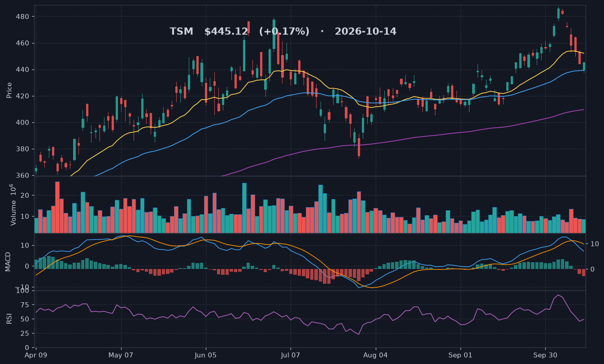Screen dimensions: 604x364
Task: Click the 20 tick on Volume axis
Action: pyautogui.click(x=25, y=196)
